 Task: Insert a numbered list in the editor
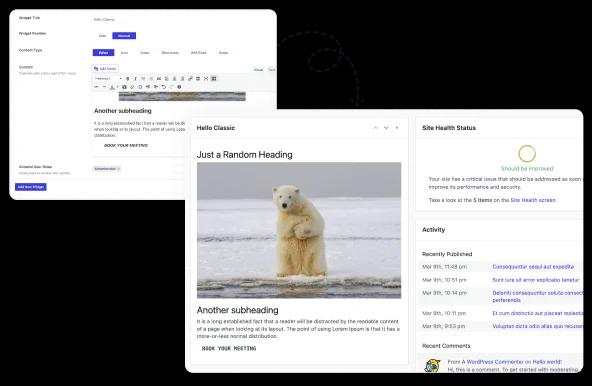[151, 79]
